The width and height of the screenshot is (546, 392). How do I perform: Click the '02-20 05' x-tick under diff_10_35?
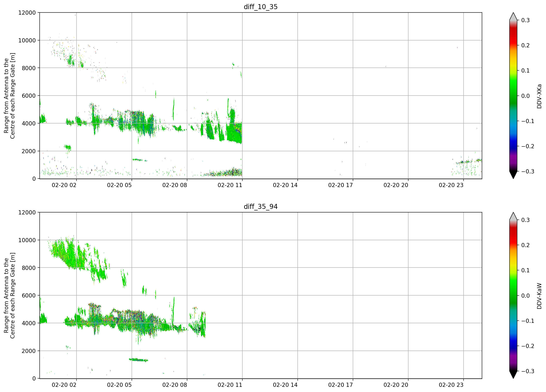120,185
